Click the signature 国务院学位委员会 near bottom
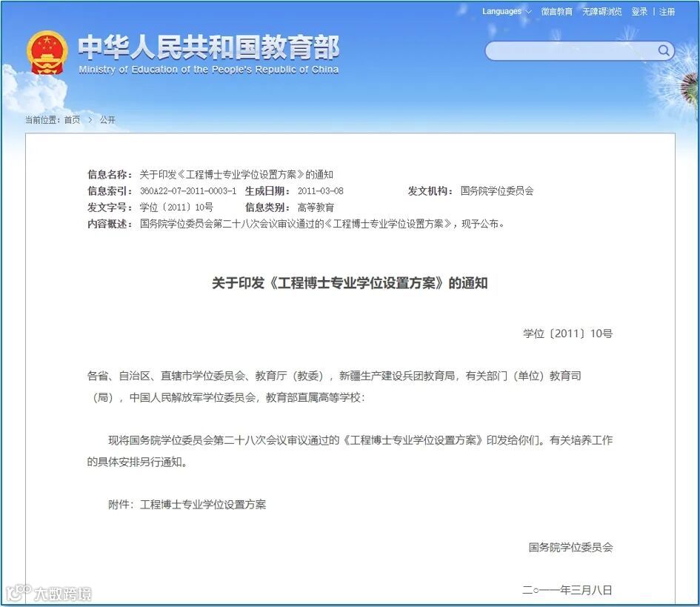This screenshot has height=607, width=700. coord(570,547)
